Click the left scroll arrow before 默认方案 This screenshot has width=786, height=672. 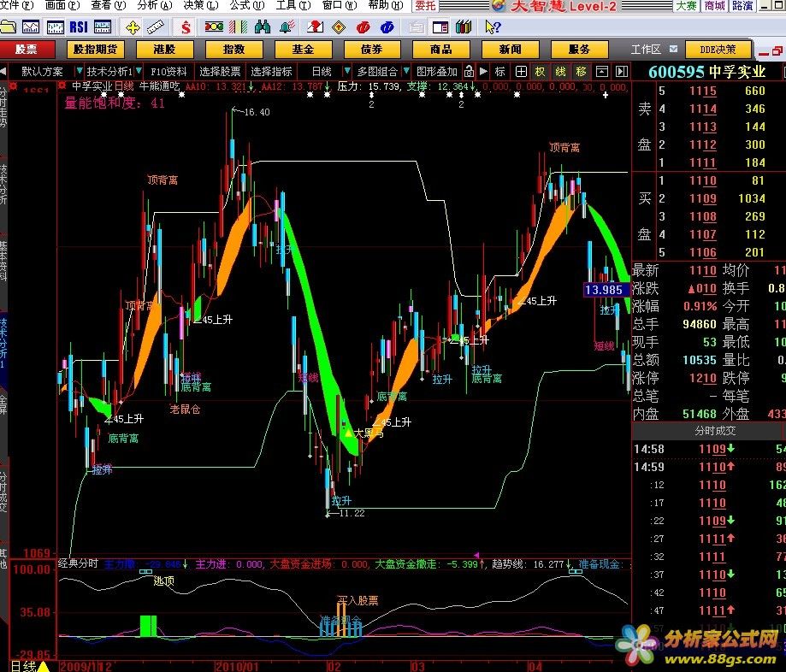[3, 71]
